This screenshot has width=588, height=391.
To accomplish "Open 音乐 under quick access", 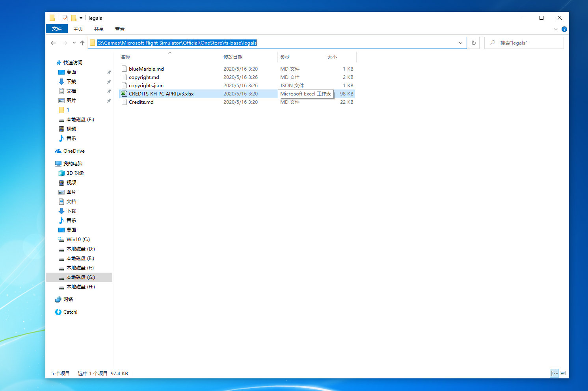I will (x=71, y=138).
